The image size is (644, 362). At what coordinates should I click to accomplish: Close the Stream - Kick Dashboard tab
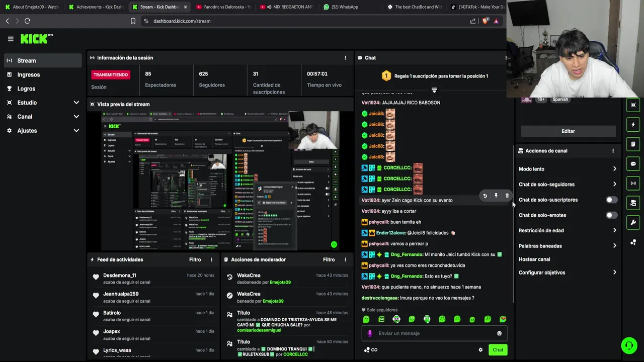pyautogui.click(x=186, y=7)
